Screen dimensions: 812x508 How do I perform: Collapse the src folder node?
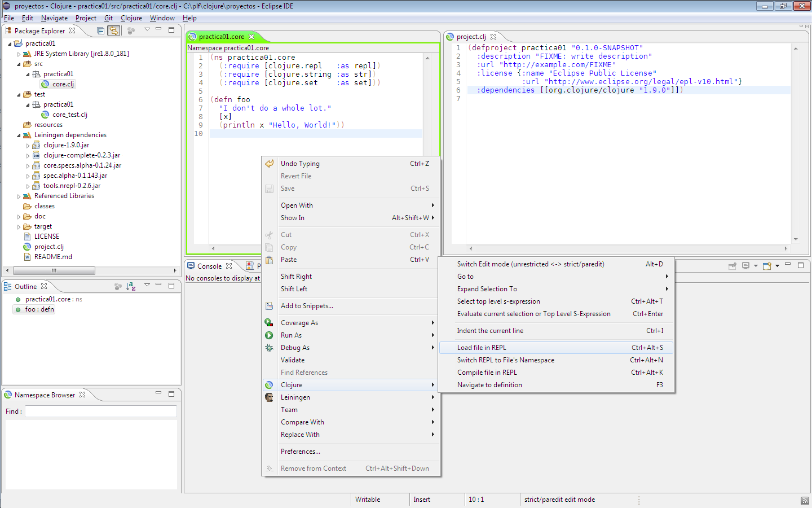(19, 64)
